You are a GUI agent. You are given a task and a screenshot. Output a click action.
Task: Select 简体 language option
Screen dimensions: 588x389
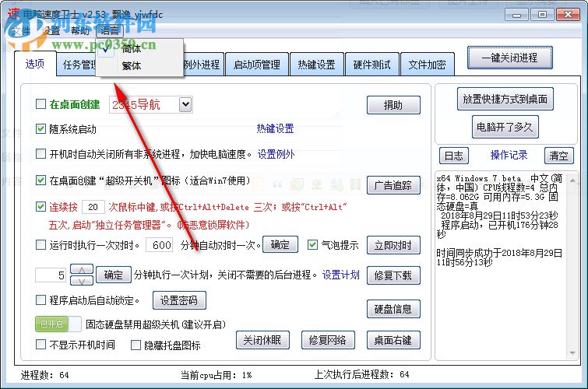click(132, 49)
